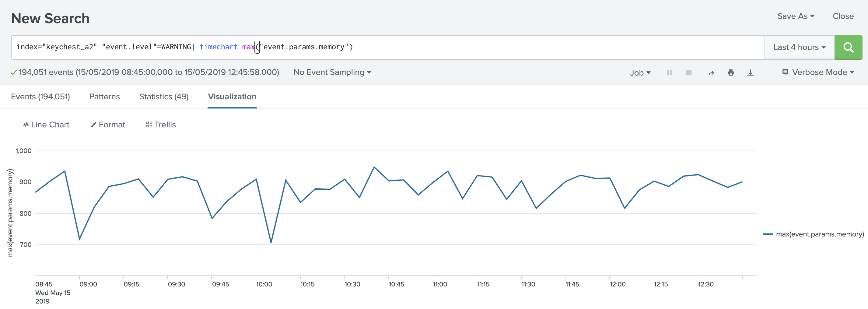Click the 09:30 time axis label
The width and height of the screenshot is (868, 309).
(x=176, y=284)
